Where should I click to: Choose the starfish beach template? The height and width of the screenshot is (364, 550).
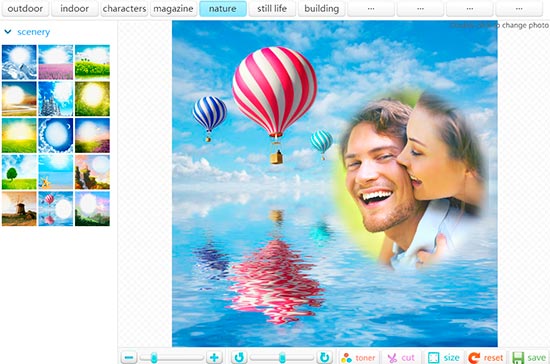click(56, 172)
